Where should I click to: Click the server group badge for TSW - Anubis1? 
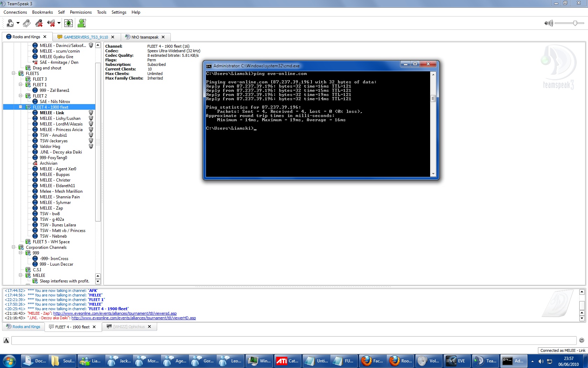point(91,135)
